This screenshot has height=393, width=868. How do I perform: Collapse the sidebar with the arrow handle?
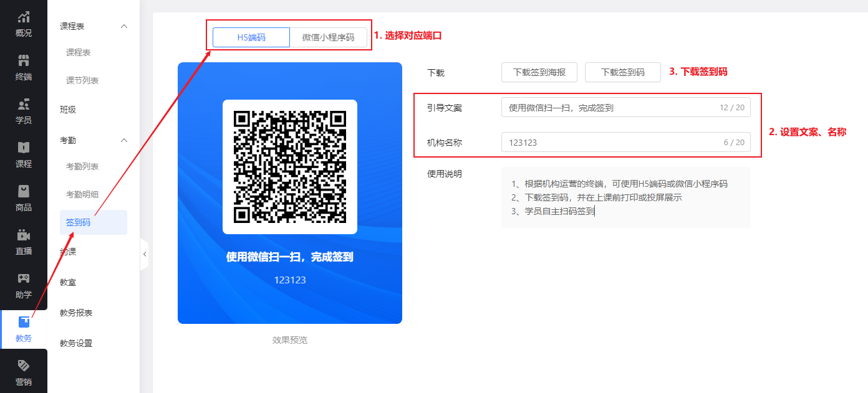click(x=145, y=254)
